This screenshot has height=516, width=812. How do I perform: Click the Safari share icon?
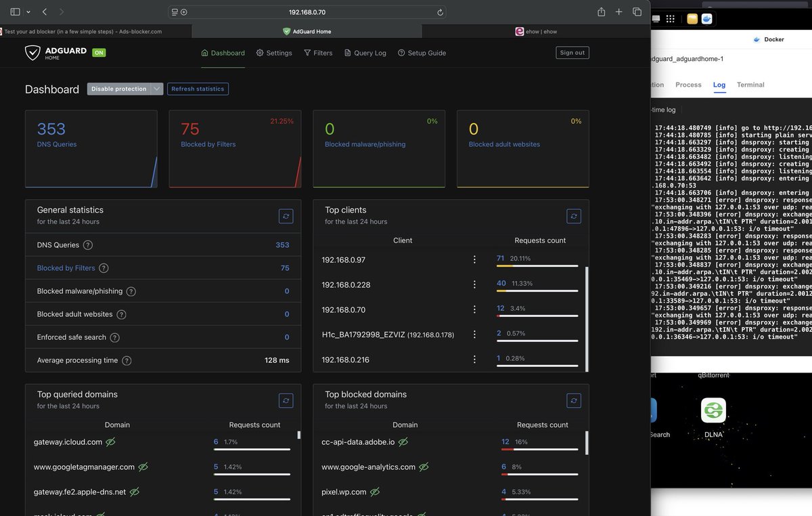601,12
